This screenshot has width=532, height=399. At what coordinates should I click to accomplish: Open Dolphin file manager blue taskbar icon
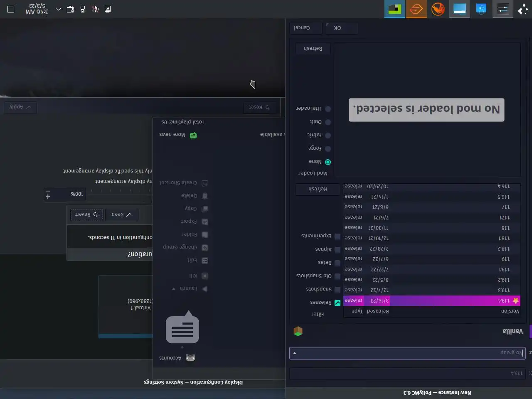coord(460,9)
